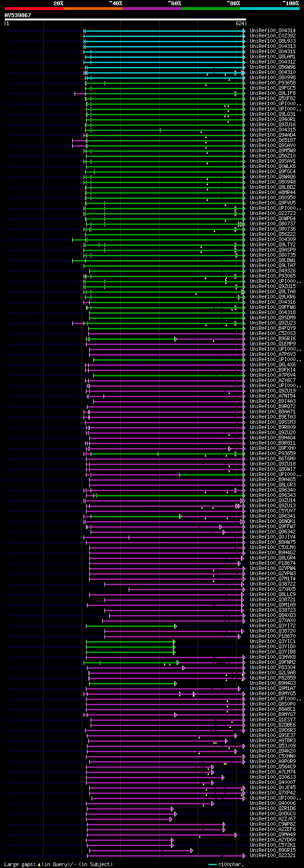Select the UniRef100_Q56W96 entry
Screen dimensions: 304x868
(x=273, y=67)
